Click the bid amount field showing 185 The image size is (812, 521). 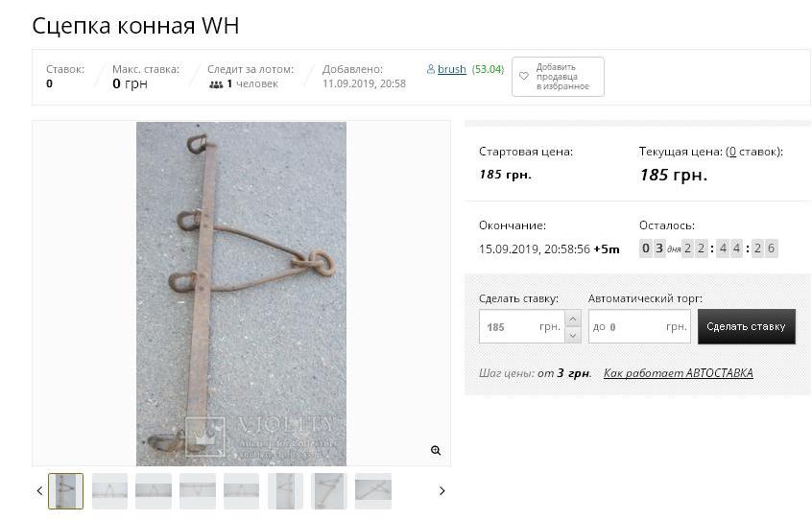click(522, 326)
